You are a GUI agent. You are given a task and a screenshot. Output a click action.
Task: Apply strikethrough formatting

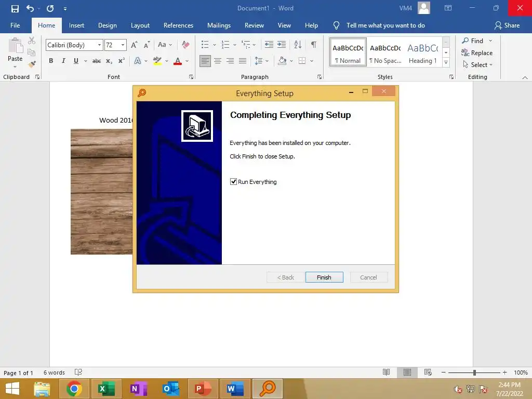[x=97, y=61]
